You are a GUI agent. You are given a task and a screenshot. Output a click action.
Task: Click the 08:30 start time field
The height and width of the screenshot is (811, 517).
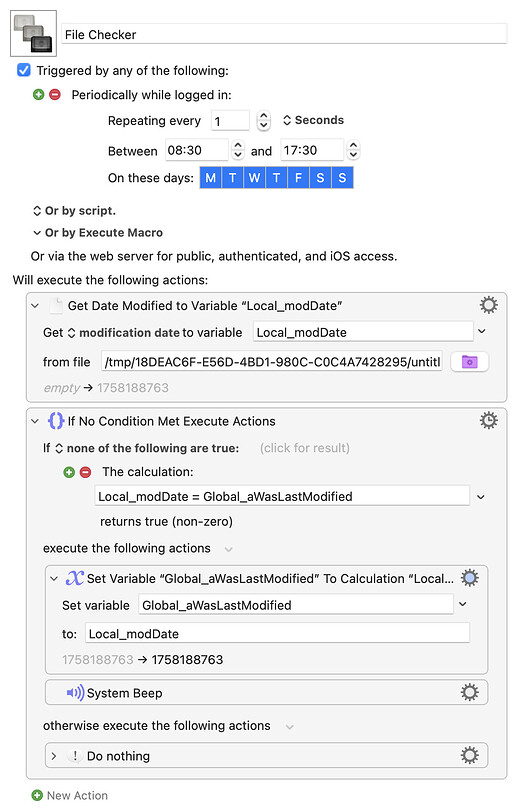pyautogui.click(x=196, y=150)
